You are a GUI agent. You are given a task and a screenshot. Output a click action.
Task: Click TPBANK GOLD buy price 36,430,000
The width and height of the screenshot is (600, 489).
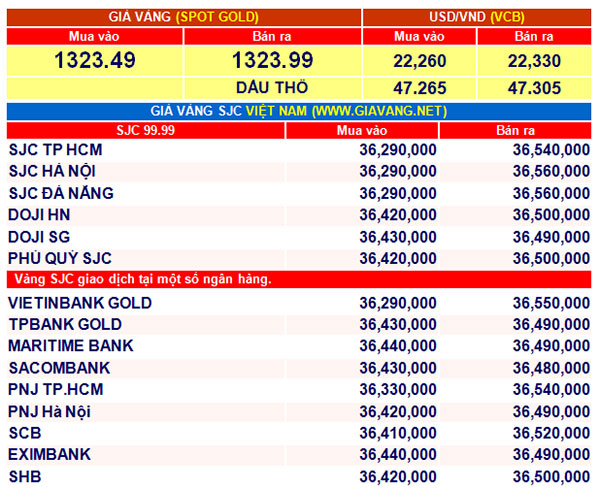coord(398,324)
